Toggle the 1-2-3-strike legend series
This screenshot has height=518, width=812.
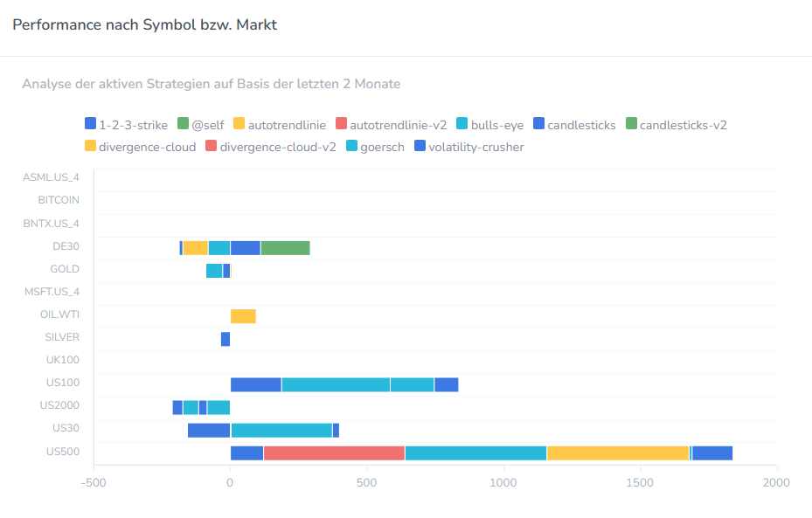click(127, 125)
